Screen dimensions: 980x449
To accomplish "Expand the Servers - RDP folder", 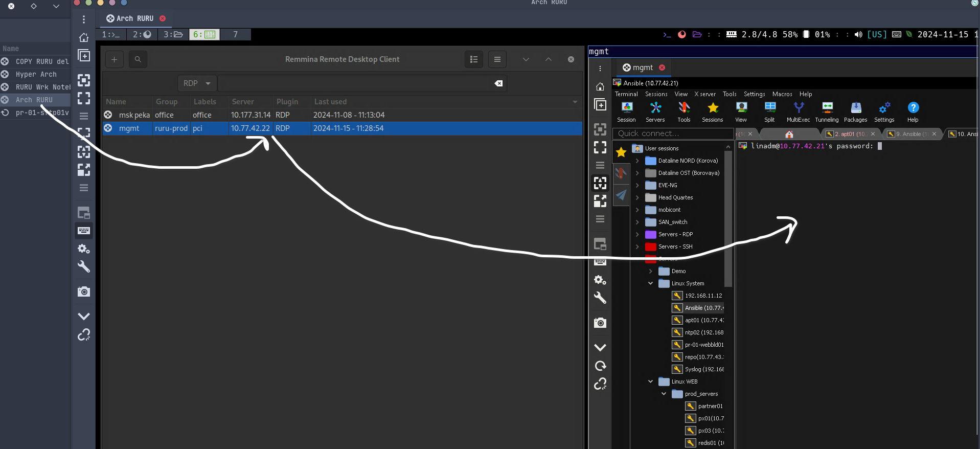I will pyautogui.click(x=637, y=234).
